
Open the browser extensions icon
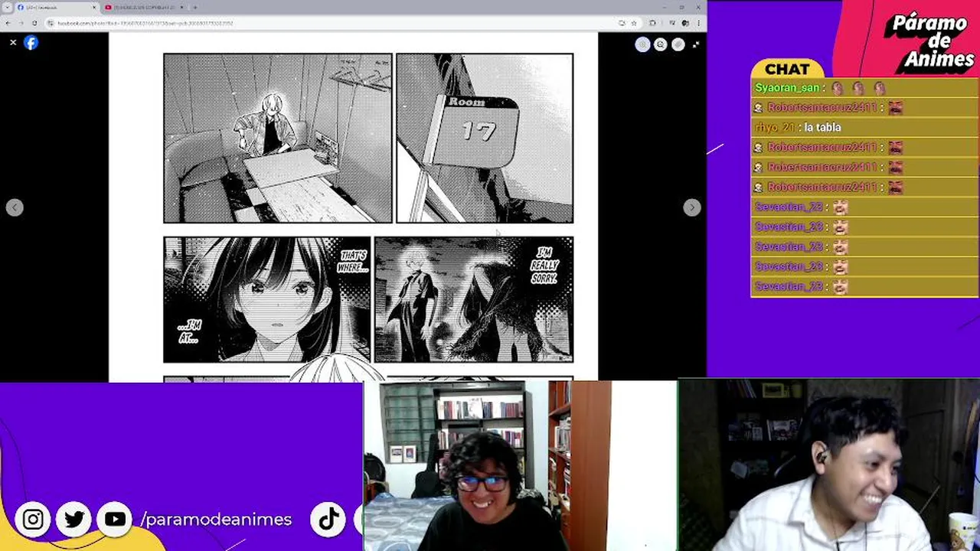point(652,23)
